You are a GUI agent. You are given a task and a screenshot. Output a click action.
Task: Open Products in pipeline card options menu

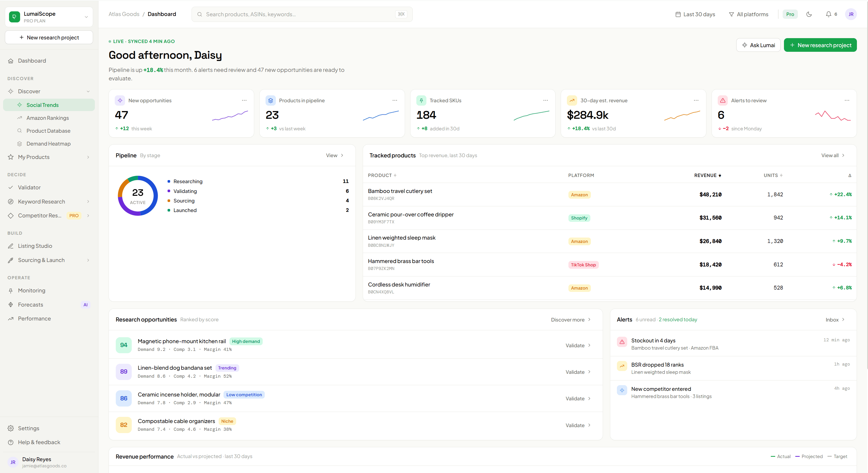coord(395,100)
